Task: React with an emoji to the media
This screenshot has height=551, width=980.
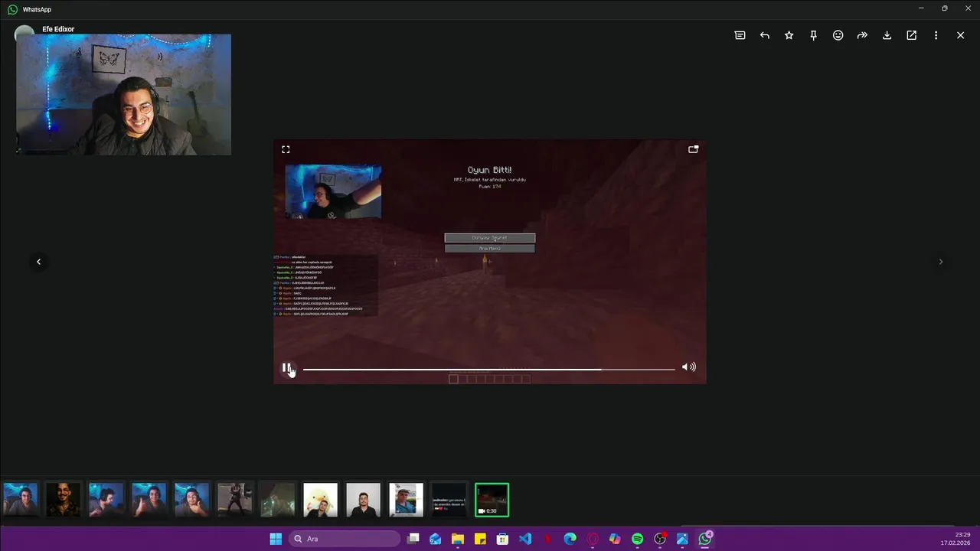Action: (x=838, y=35)
